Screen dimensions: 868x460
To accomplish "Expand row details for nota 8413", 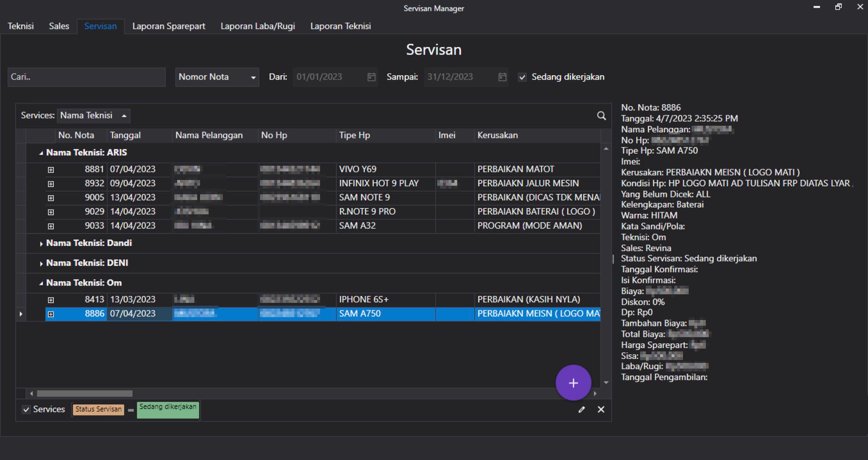I will point(51,300).
